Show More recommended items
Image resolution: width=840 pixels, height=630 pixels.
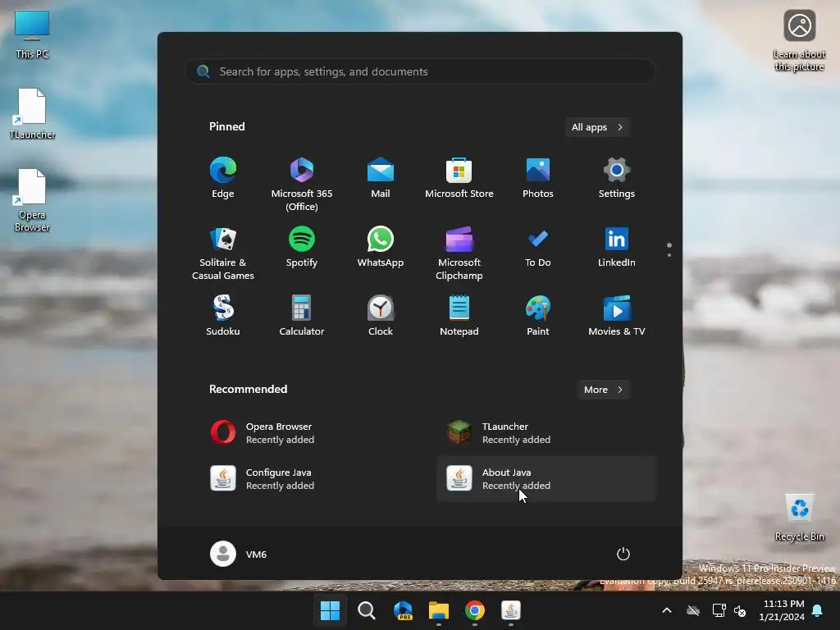(x=603, y=390)
